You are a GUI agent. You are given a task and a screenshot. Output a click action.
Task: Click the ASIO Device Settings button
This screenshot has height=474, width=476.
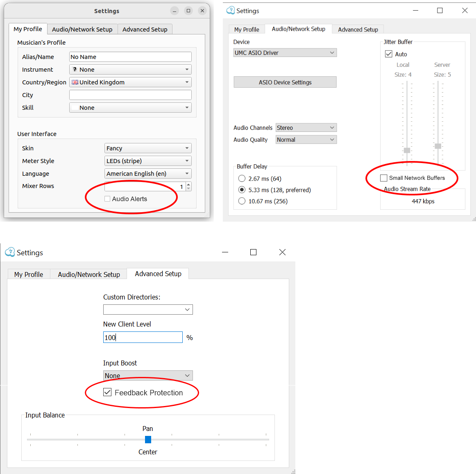(285, 82)
